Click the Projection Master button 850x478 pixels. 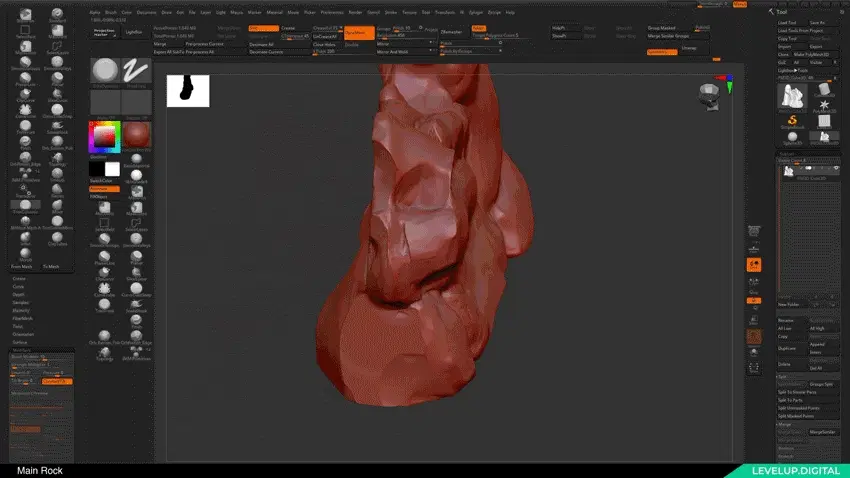click(104, 33)
